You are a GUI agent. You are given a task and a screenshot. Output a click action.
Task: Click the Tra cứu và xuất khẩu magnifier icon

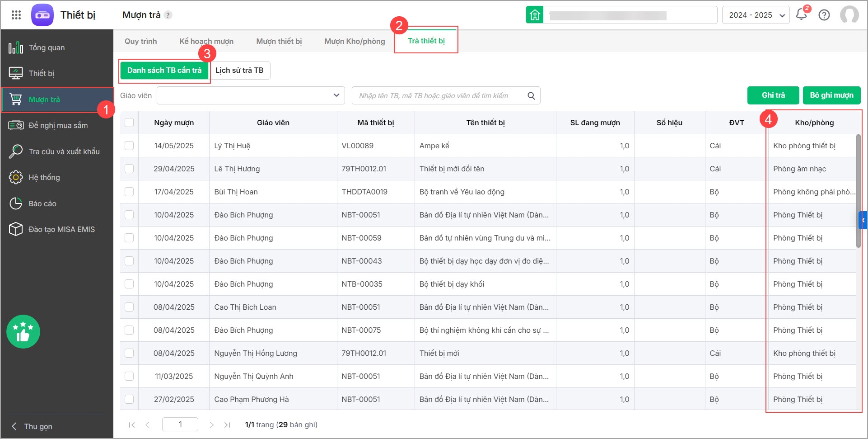16,151
